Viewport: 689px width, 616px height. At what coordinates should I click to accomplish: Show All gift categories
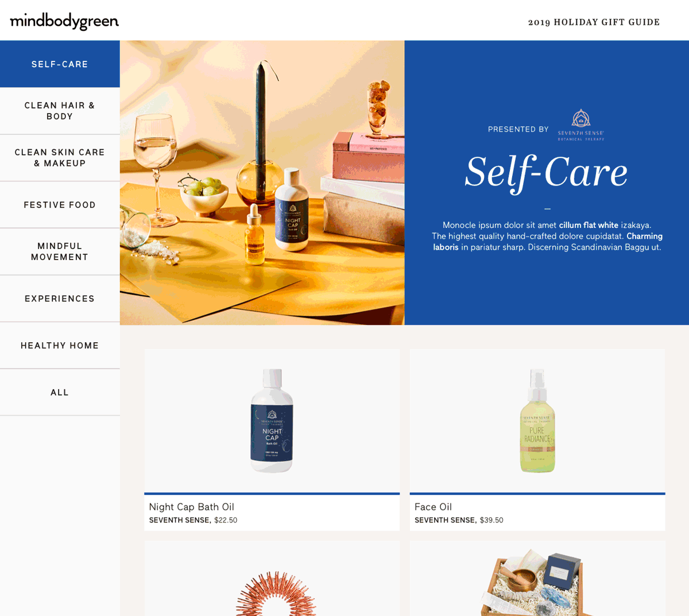(x=60, y=393)
